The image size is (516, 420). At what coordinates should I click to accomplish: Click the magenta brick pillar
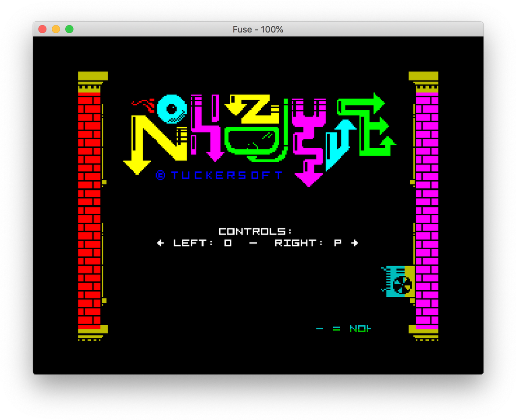pyautogui.click(x=427, y=206)
